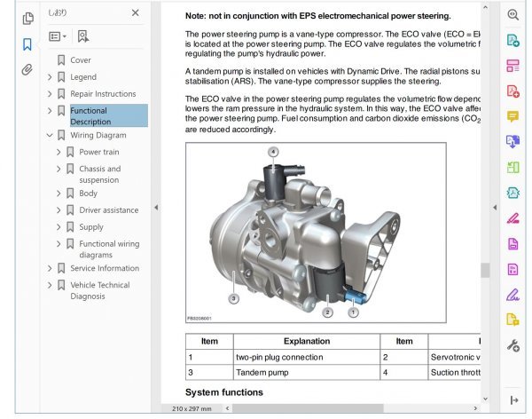Open Service Information bookmark
The height and width of the screenshot is (419, 532).
coord(105,268)
